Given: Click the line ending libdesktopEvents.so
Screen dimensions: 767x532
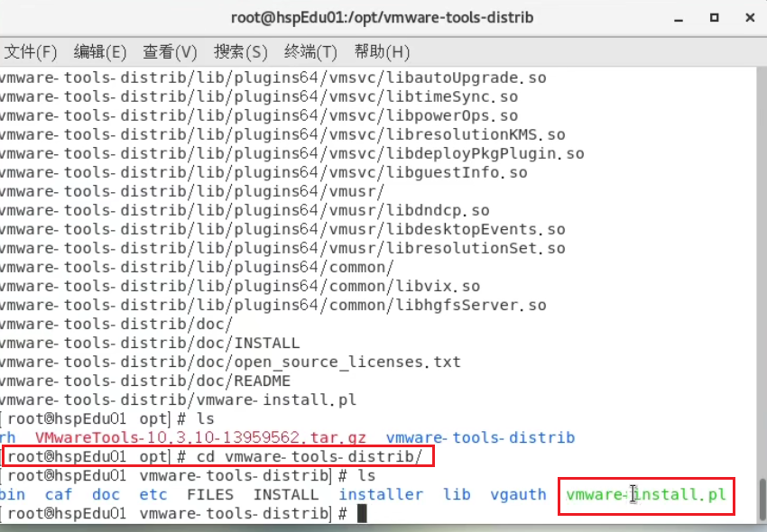Looking at the screenshot, I should pos(282,229).
